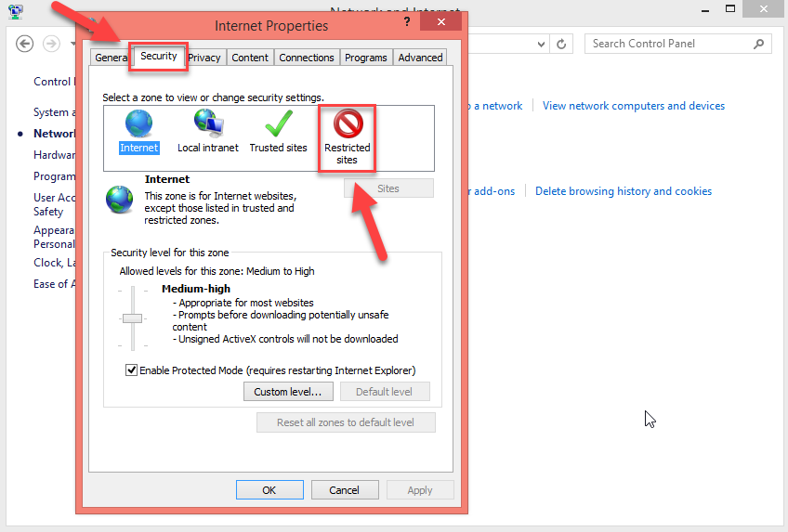Choose the Trusted sites green checkmark icon
788x532 pixels.
coord(278,124)
